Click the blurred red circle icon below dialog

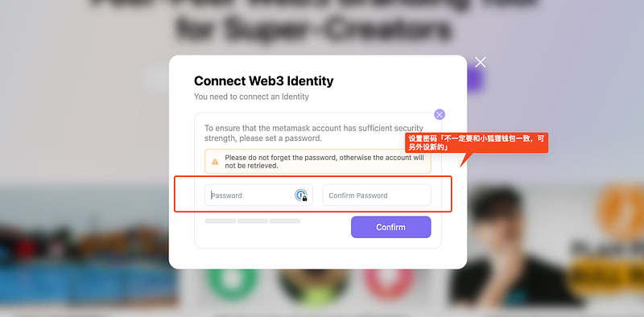[x=390, y=283]
